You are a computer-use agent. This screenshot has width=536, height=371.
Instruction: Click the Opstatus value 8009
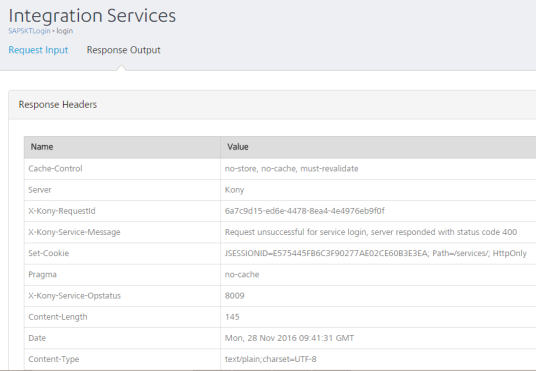click(x=234, y=296)
